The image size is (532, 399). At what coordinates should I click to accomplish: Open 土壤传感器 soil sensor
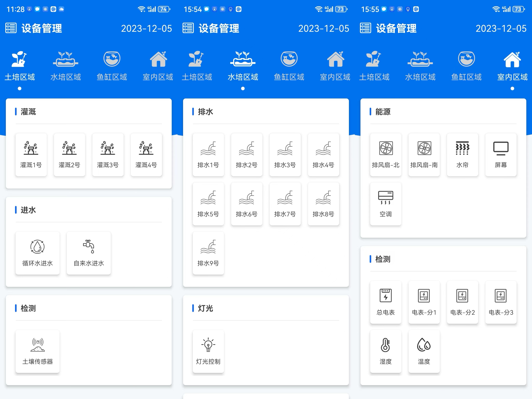[x=38, y=351]
